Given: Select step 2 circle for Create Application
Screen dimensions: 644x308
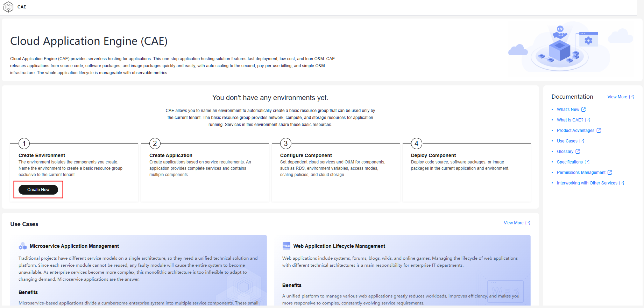Looking at the screenshot, I should [x=155, y=143].
